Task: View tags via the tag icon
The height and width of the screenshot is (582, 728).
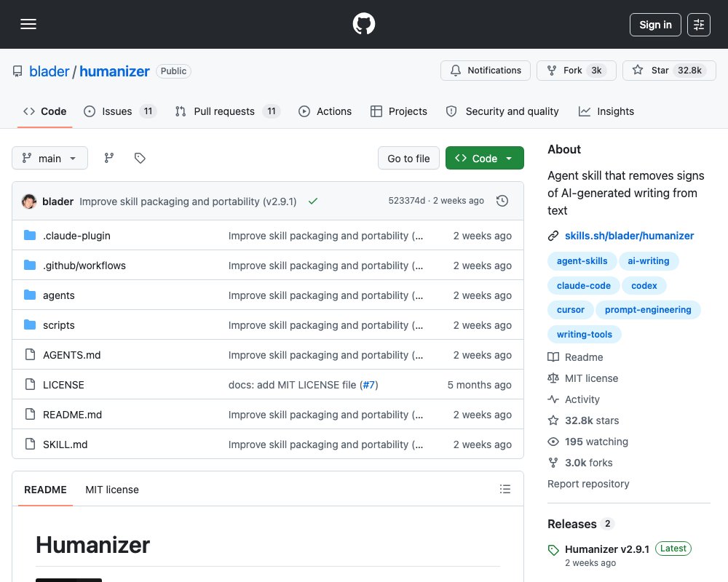Action: coord(140,159)
